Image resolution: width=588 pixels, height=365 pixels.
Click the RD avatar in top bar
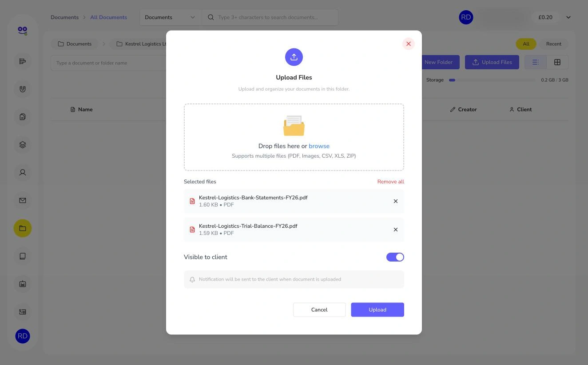click(x=466, y=17)
